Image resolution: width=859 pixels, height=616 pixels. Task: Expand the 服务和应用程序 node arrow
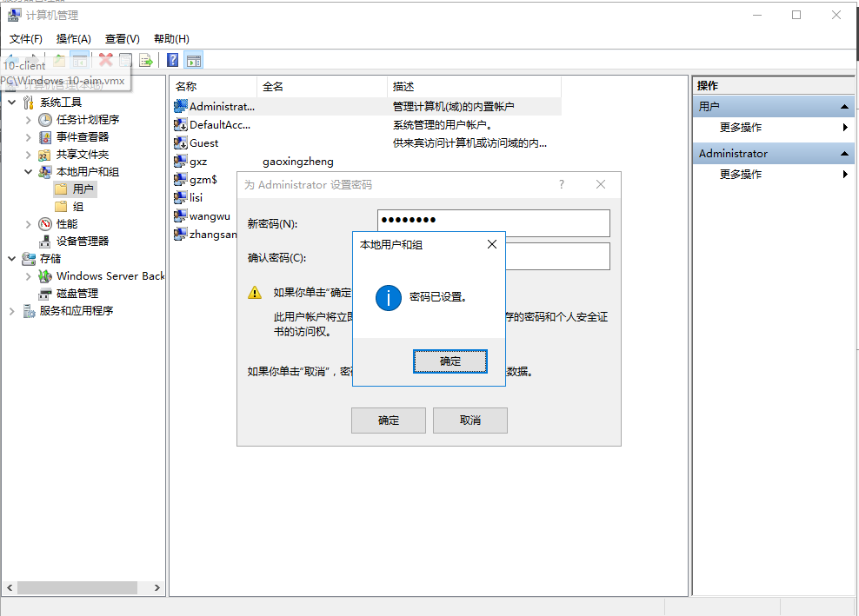[11, 311]
